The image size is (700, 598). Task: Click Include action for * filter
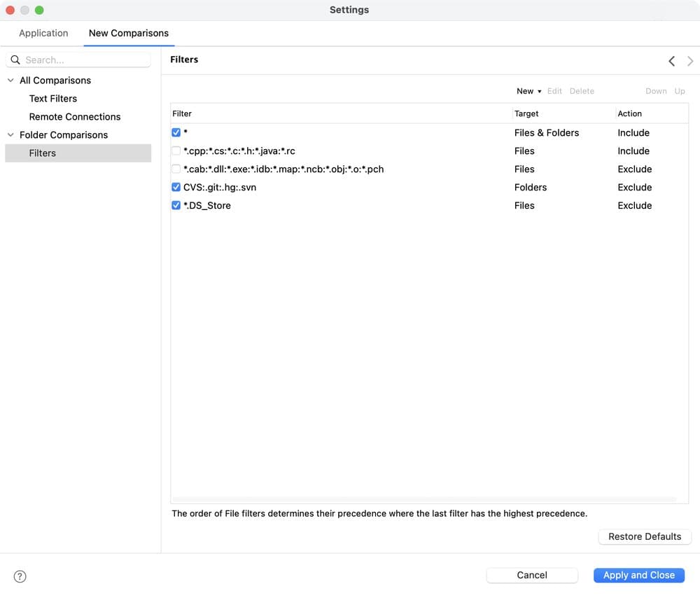coord(633,133)
